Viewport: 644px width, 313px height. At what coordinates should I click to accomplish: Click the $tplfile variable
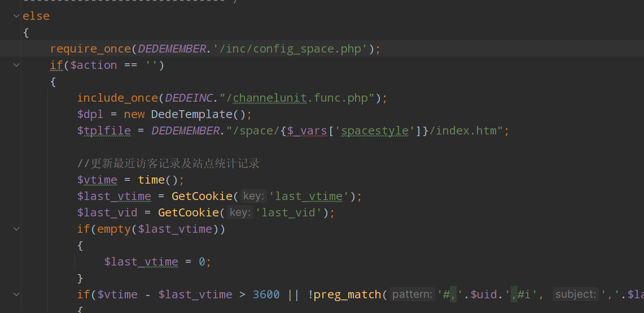[104, 131]
